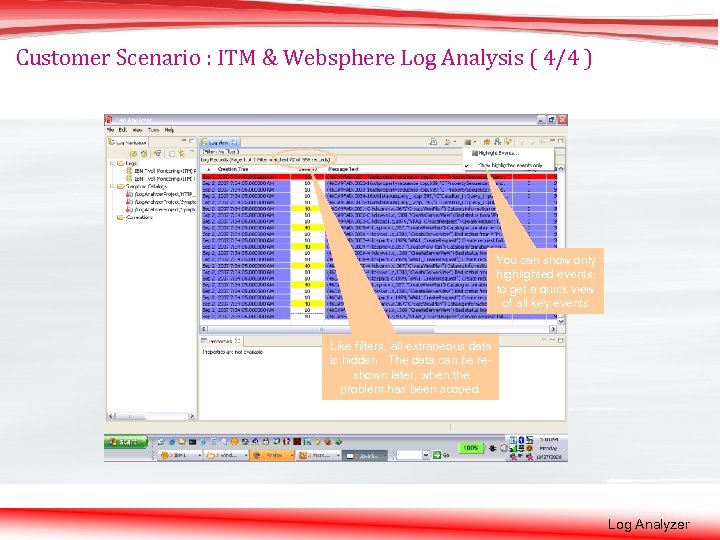Image resolution: width=720 pixels, height=540 pixels.
Task: Toggle Show highlighted events only option
Action: click(510, 165)
